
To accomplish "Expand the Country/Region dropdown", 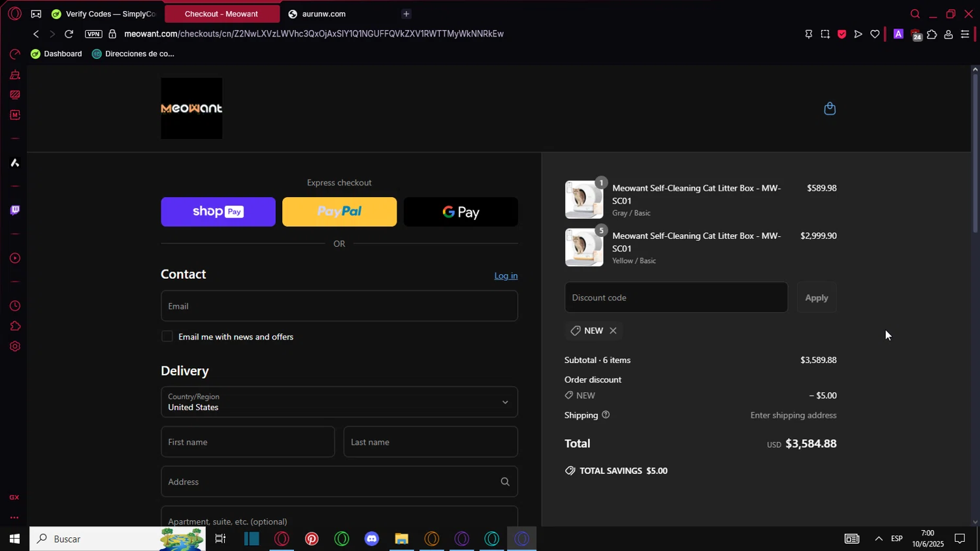I will click(339, 402).
